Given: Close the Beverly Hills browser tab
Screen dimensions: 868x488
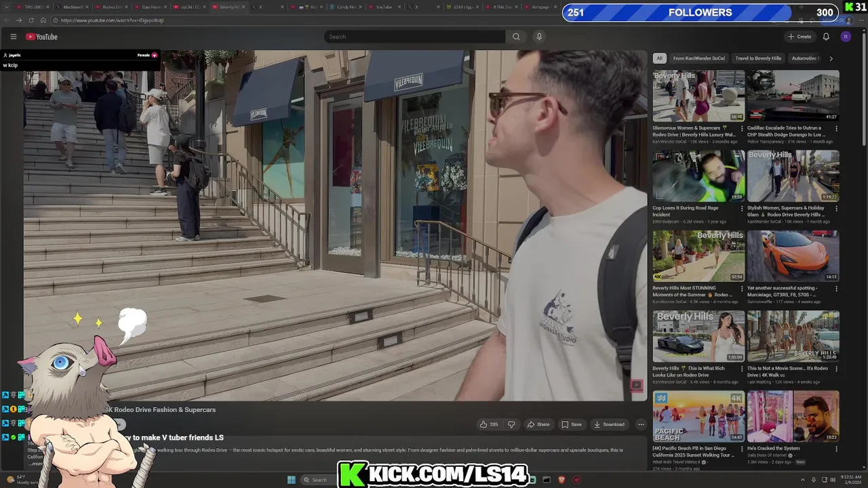Looking at the screenshot, I should (x=243, y=7).
